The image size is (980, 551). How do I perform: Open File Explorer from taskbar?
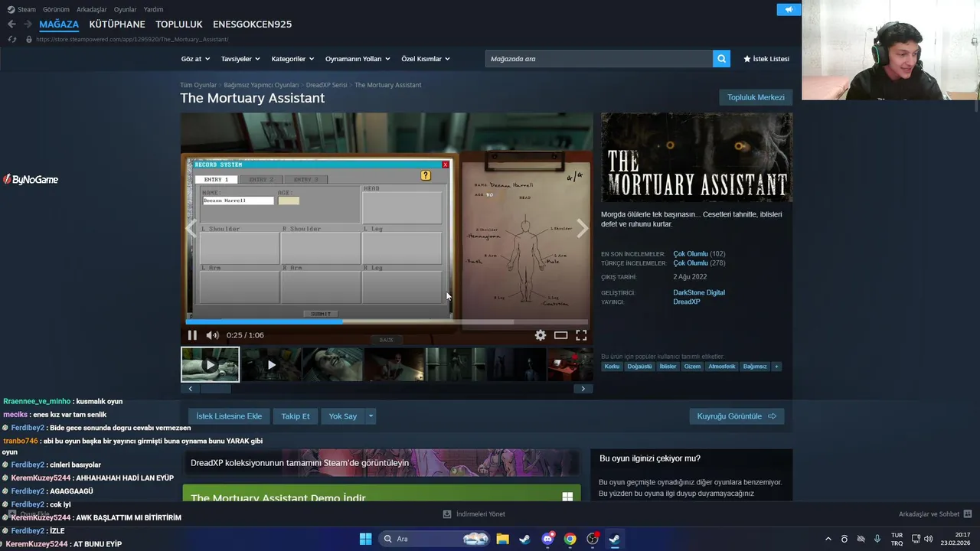502,539
